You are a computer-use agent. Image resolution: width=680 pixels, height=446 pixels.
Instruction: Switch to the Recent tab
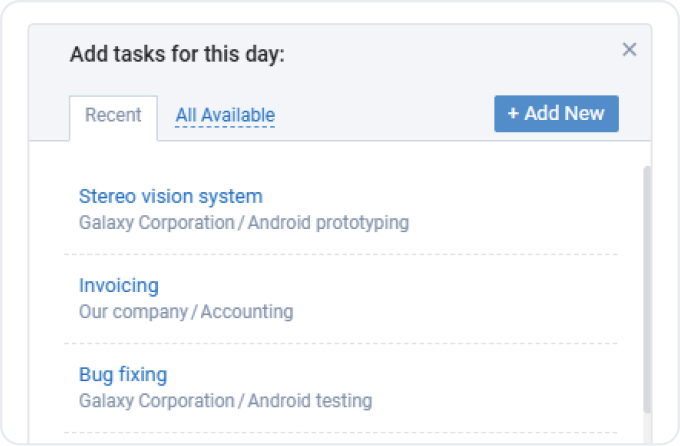tap(113, 115)
